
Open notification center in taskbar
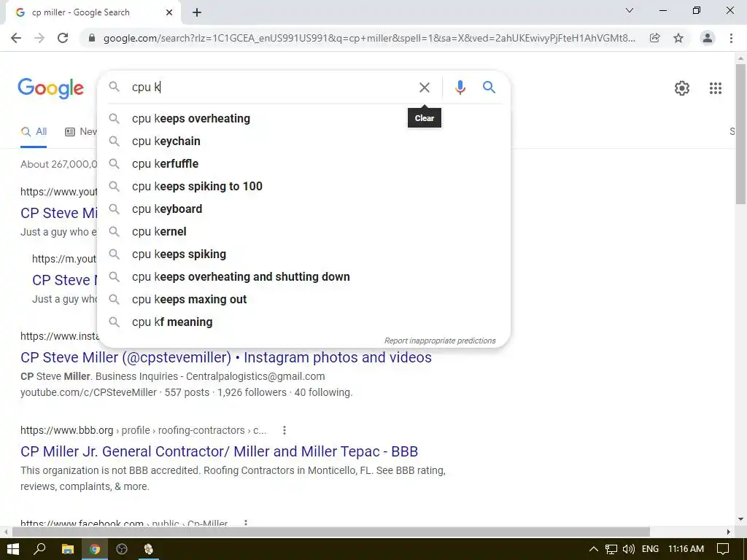(723, 549)
